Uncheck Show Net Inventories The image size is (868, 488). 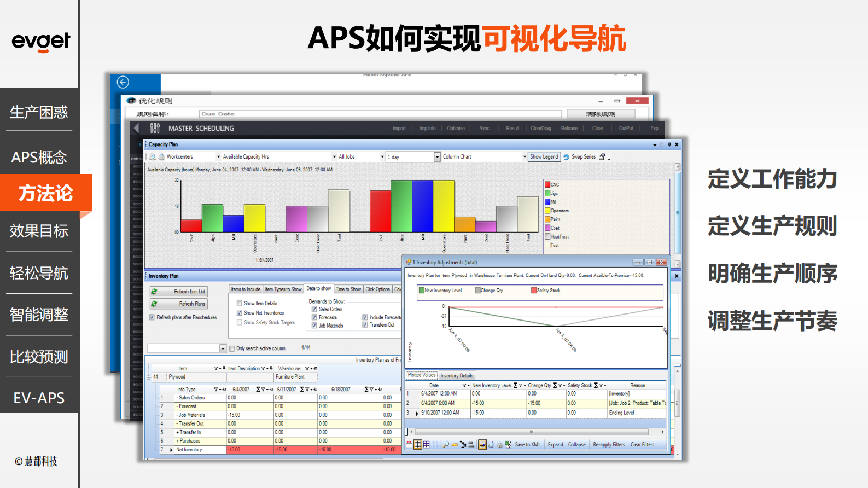point(240,313)
